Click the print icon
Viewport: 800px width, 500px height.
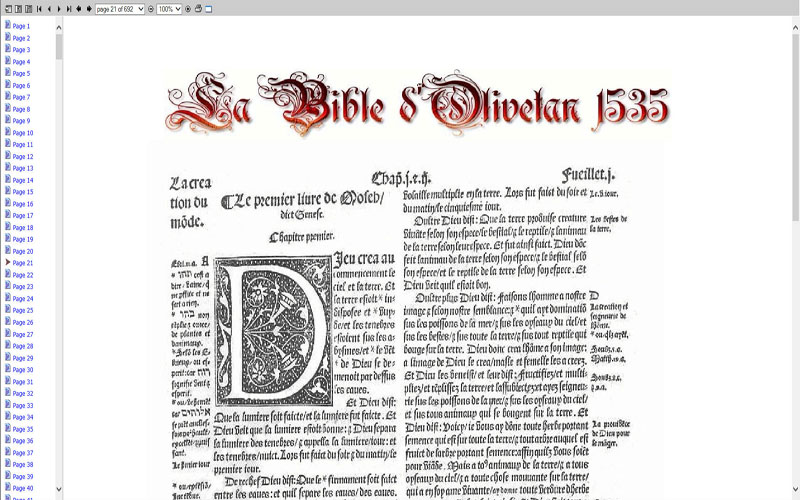[198, 8]
